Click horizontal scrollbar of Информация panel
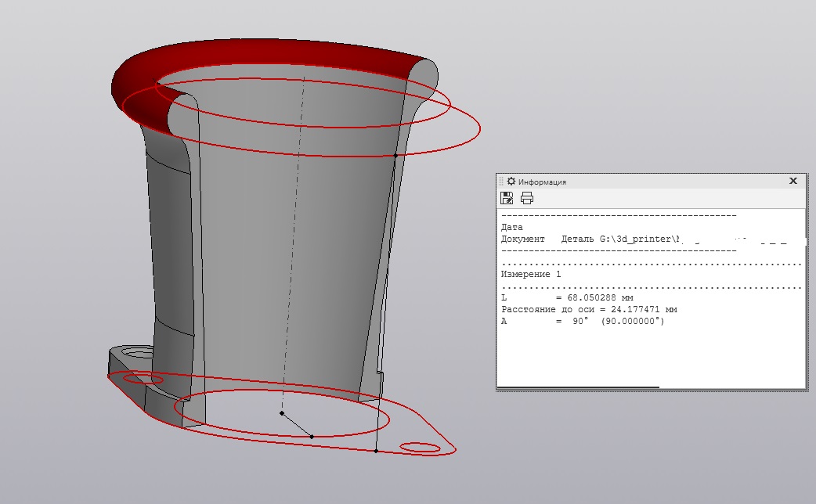The height and width of the screenshot is (504, 816). tap(578, 387)
